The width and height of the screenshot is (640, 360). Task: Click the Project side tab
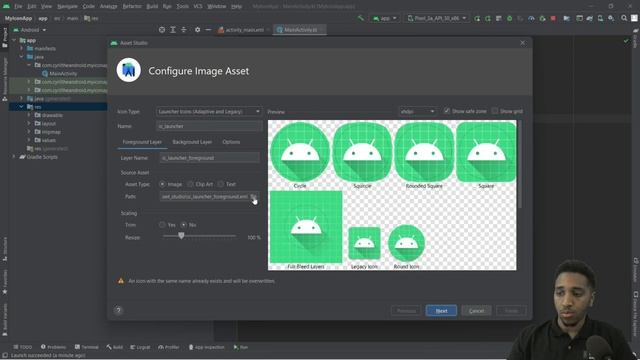[x=4, y=38]
